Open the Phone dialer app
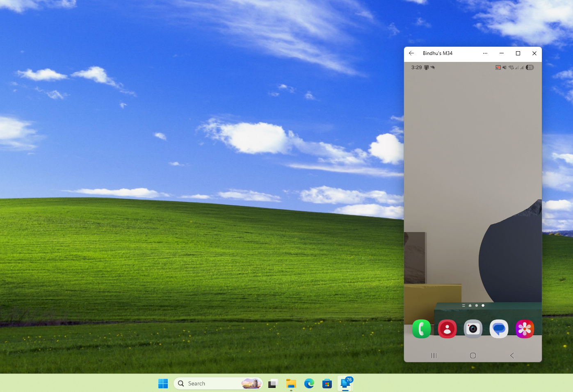The width and height of the screenshot is (573, 392). click(422, 328)
